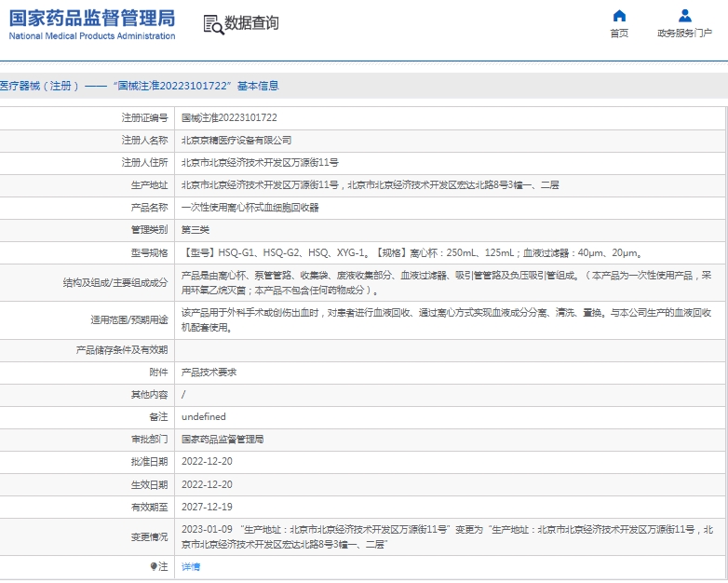728x583 pixels.
Task: Click the 有效期至 row label
Action: coord(149,508)
